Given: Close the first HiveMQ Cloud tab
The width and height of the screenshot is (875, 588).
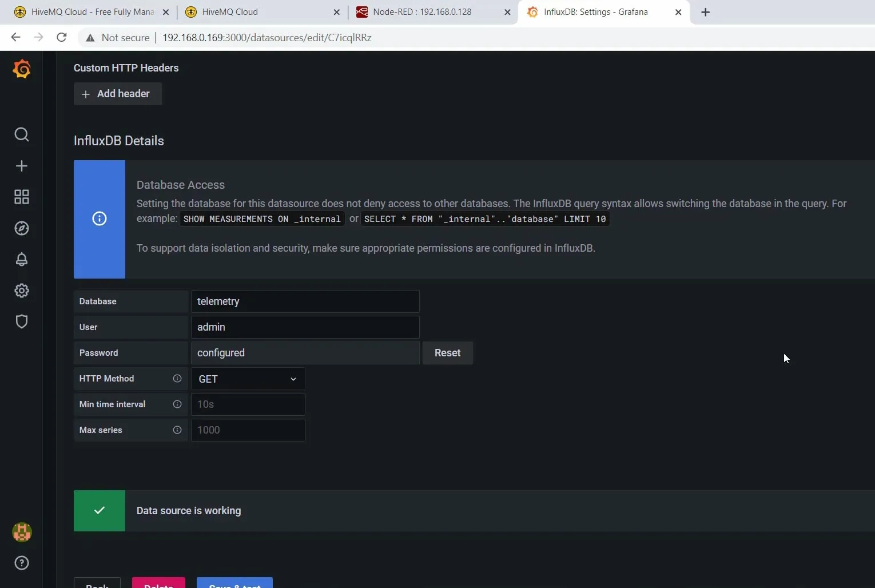Looking at the screenshot, I should (166, 12).
